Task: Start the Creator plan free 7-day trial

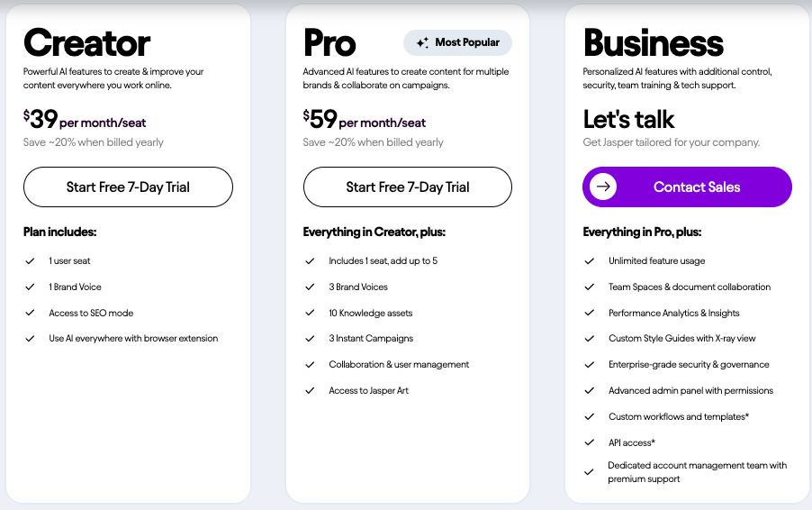Action: point(128,187)
